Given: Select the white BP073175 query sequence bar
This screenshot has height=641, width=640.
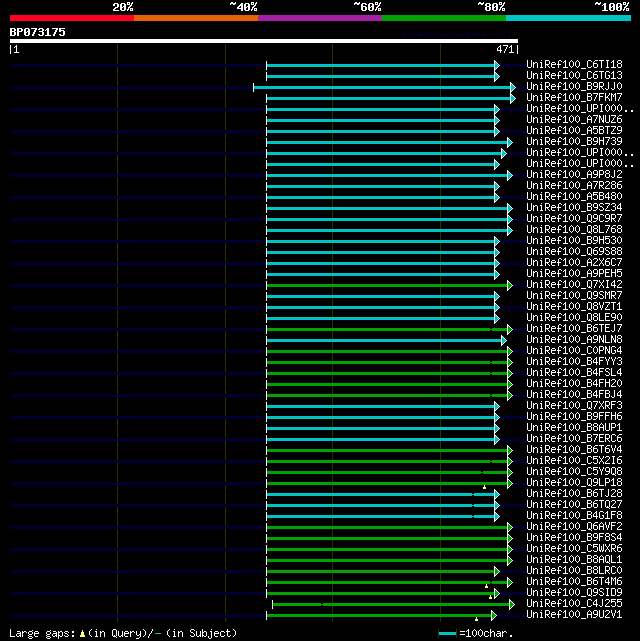Looking at the screenshot, I should coord(264,41).
